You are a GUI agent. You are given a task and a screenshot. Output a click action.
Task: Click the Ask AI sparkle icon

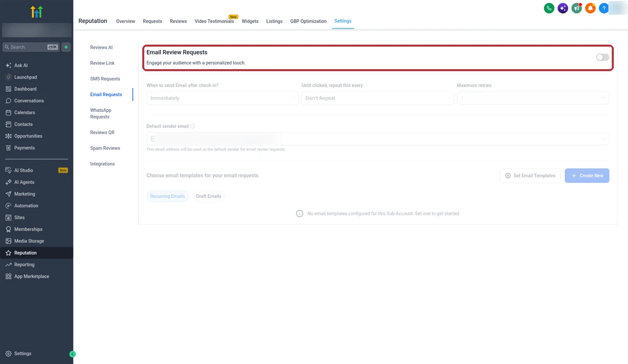point(8,65)
